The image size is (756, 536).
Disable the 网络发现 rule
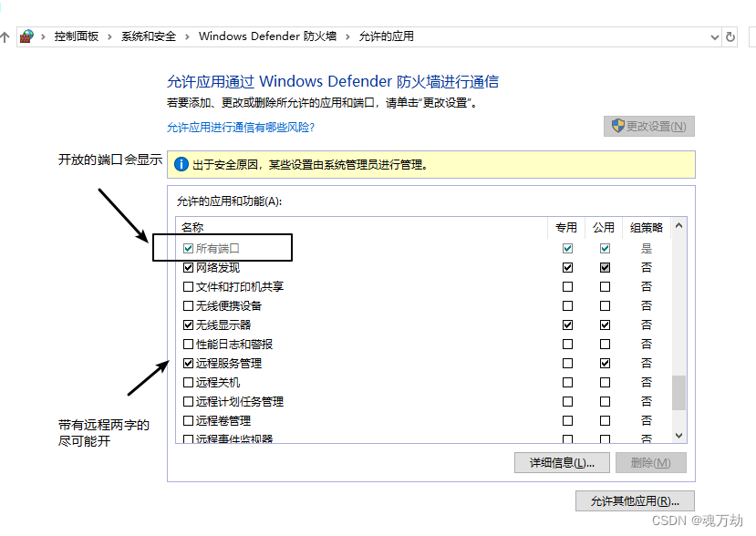pos(188,266)
